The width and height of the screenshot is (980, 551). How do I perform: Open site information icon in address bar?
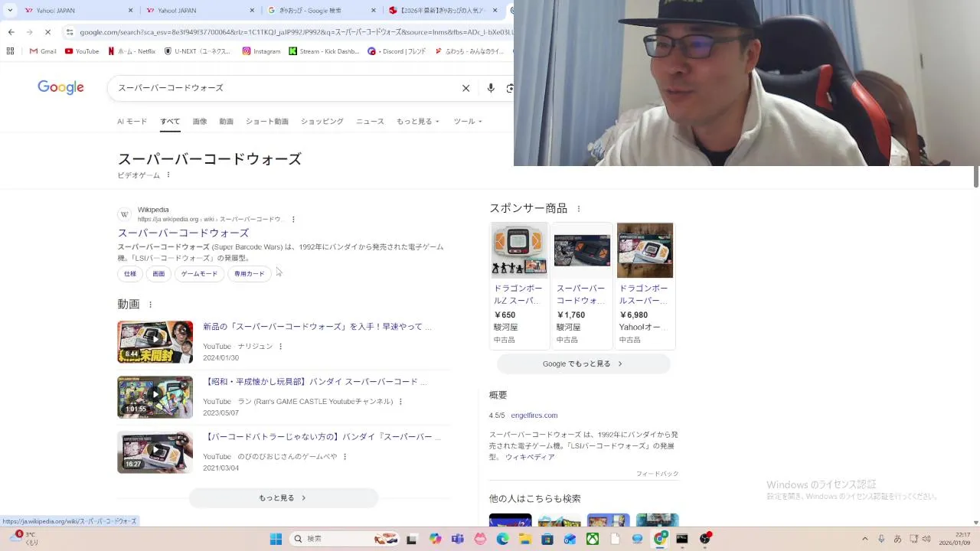point(70,32)
